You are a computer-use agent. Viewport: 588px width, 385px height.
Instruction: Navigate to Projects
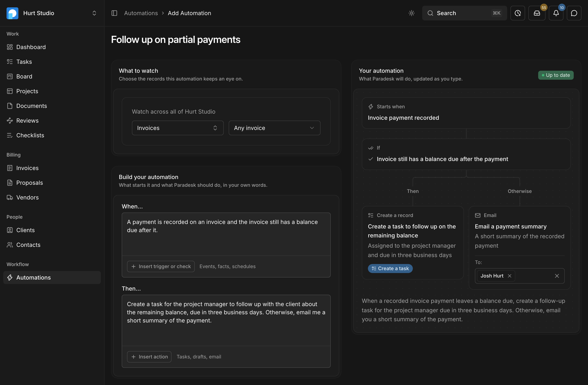[52, 91]
